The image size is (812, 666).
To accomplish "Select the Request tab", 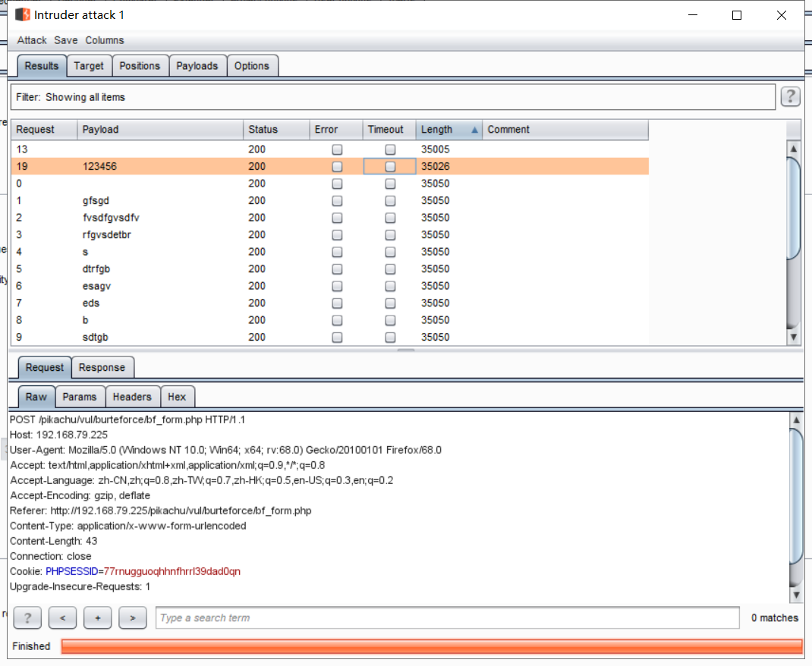I will coord(45,367).
